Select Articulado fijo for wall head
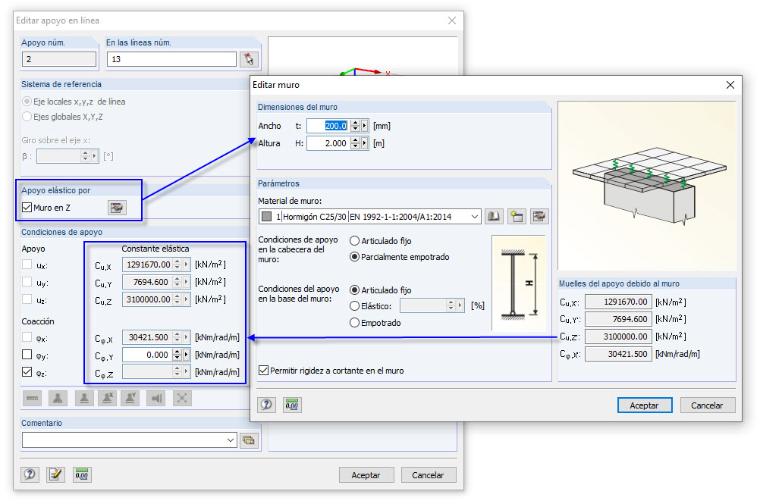Image resolution: width=760 pixels, height=504 pixels. click(x=354, y=240)
